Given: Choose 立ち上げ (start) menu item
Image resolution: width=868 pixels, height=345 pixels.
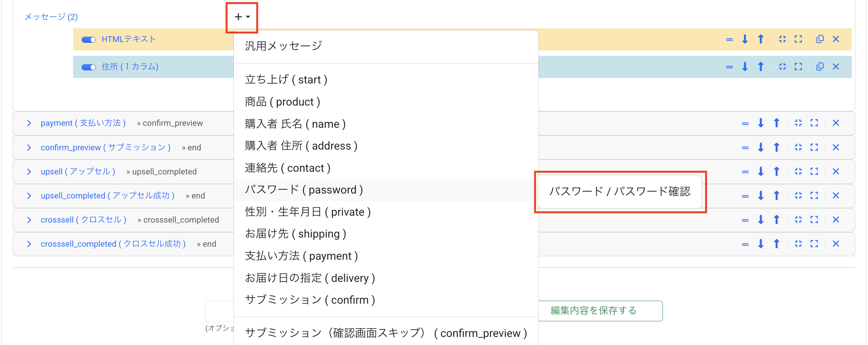Looking at the screenshot, I should click(386, 80).
